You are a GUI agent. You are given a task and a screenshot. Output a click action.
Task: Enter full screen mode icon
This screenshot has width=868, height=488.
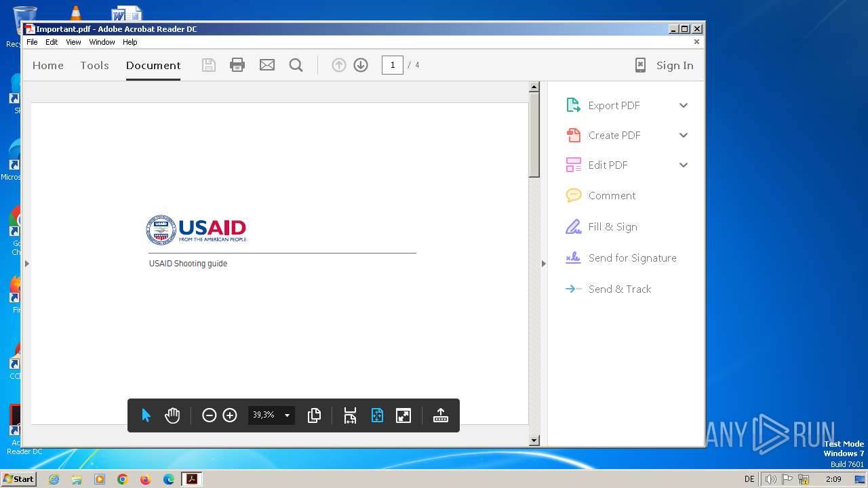pyautogui.click(x=403, y=415)
